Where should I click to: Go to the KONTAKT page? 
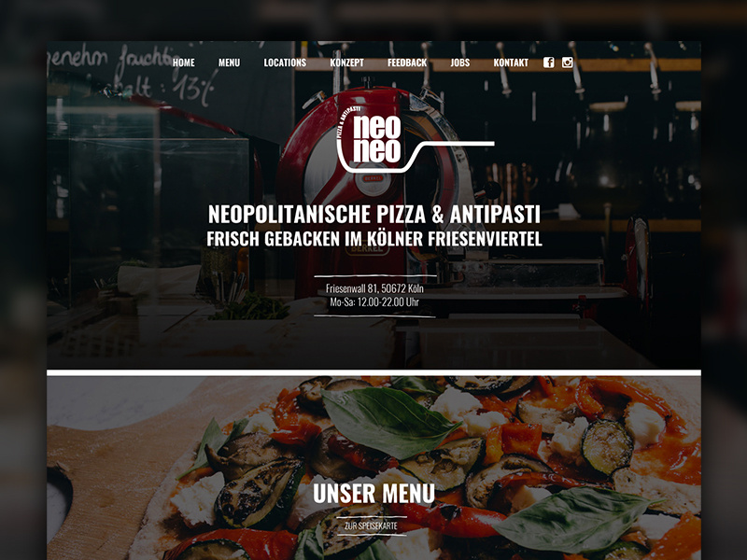point(511,63)
